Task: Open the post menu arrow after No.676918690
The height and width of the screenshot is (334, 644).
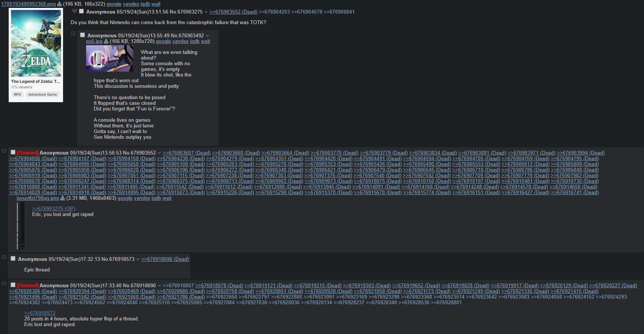Action: point(159,286)
